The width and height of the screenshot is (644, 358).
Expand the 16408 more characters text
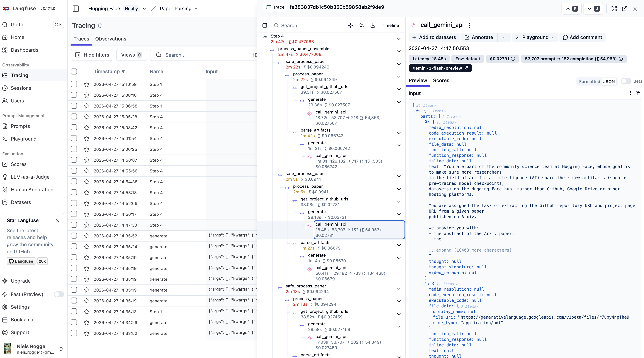point(470,250)
